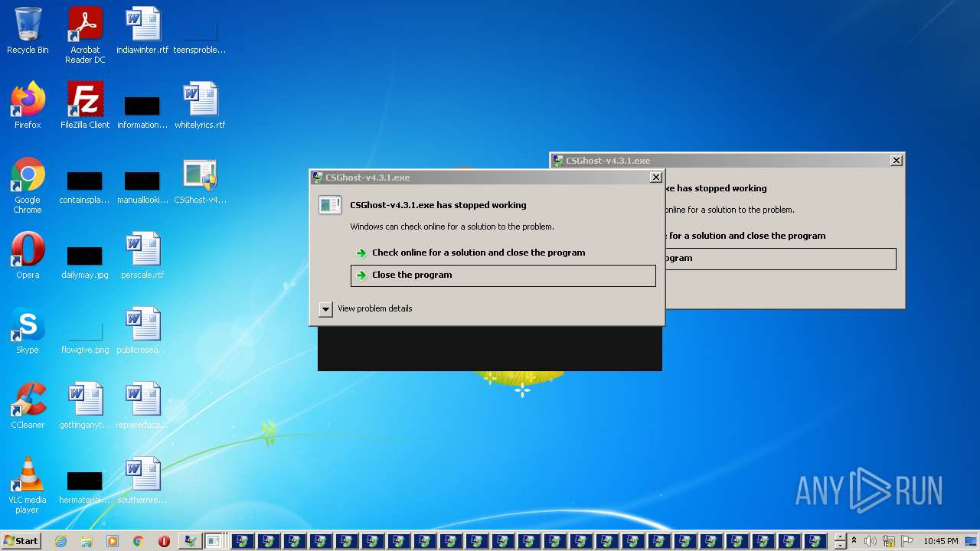The width and height of the screenshot is (980, 551).
Task: Launch Skype from the desktop
Action: point(28,331)
